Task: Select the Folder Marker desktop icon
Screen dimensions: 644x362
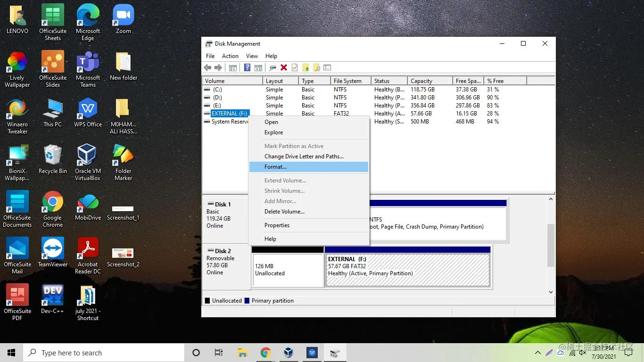Action: [123, 162]
